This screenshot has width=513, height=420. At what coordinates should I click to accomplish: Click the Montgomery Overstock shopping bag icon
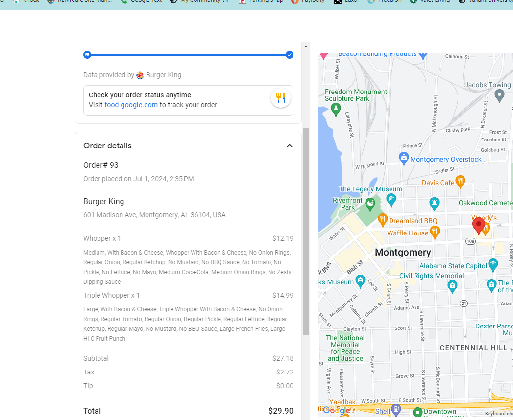[x=404, y=158]
